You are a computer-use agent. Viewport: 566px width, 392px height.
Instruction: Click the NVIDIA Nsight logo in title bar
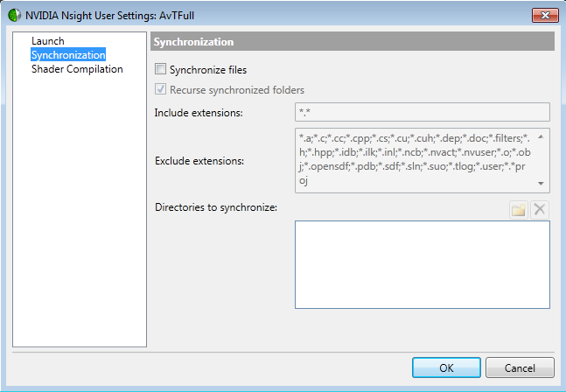pyautogui.click(x=15, y=15)
